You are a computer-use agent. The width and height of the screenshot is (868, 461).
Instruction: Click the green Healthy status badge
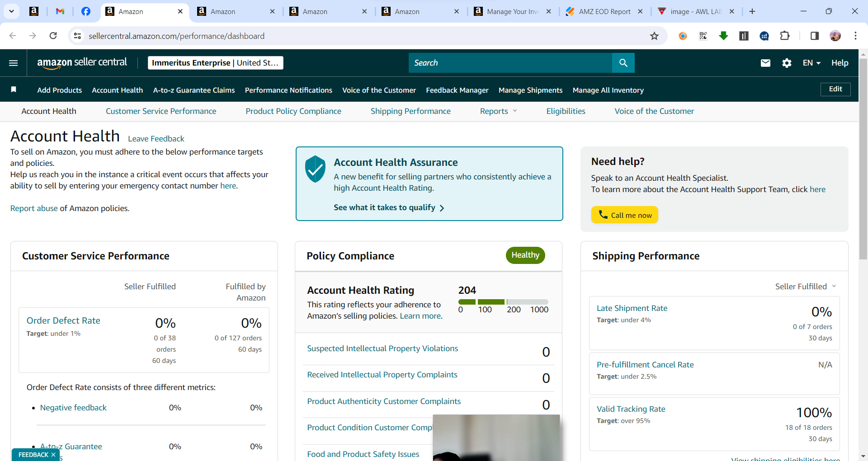click(525, 255)
